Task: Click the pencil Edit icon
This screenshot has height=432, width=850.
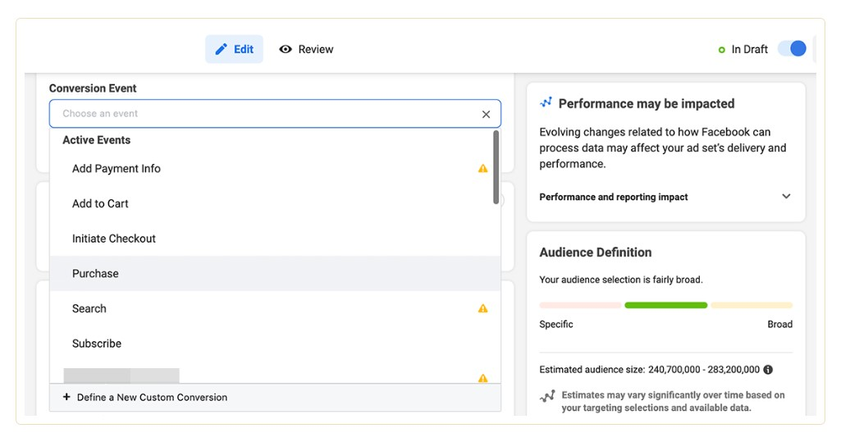Action: (221, 49)
